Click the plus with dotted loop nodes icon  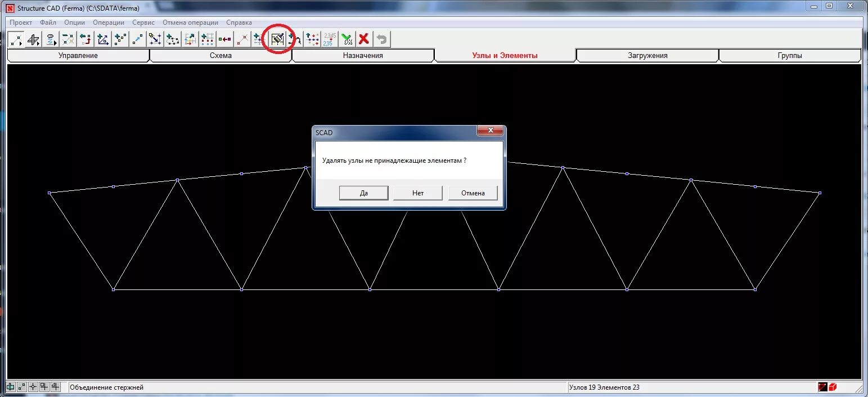click(173, 39)
